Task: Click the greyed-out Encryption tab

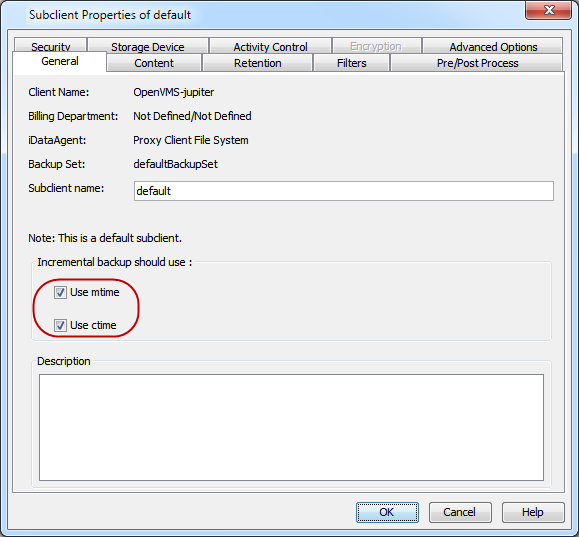Action: click(x=376, y=46)
